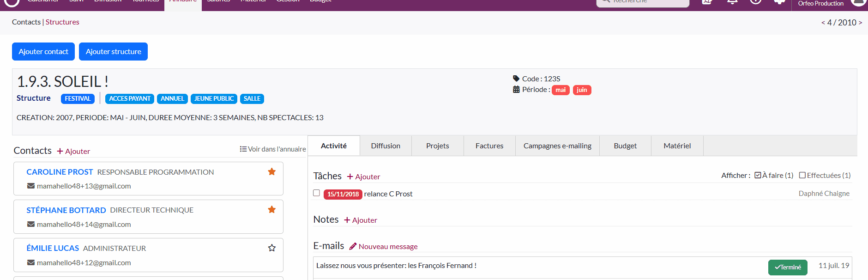This screenshot has width=868, height=280.
Task: Click the FESTIVAL tag badge
Action: (78, 98)
